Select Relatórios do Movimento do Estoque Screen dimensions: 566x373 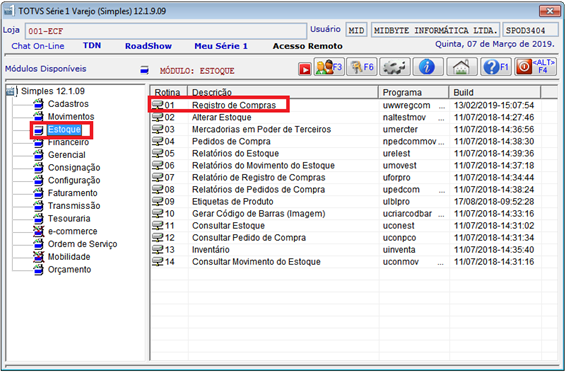click(263, 165)
